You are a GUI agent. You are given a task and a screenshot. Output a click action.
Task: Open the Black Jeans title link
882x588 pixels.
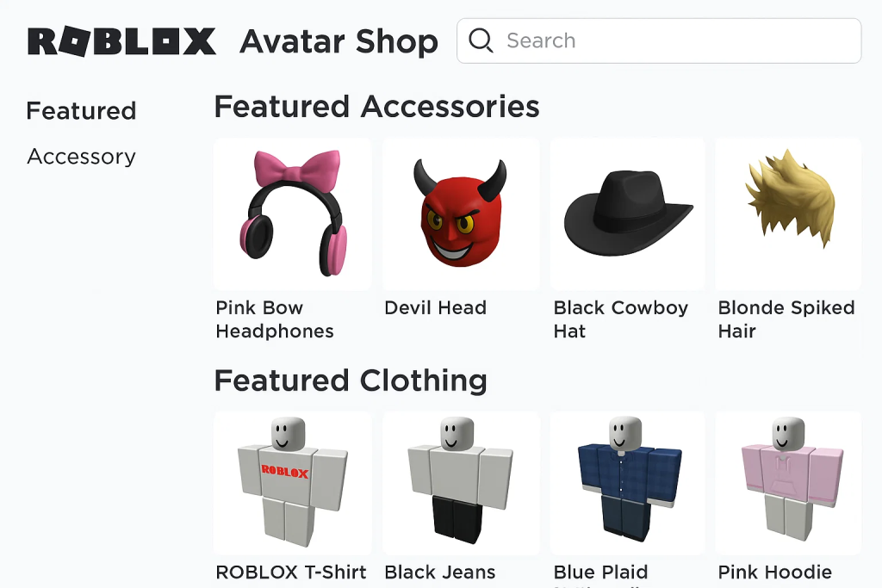440,573
